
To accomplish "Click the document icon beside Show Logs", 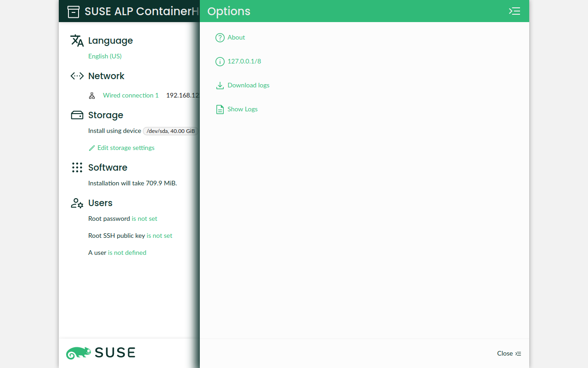I will (x=220, y=109).
